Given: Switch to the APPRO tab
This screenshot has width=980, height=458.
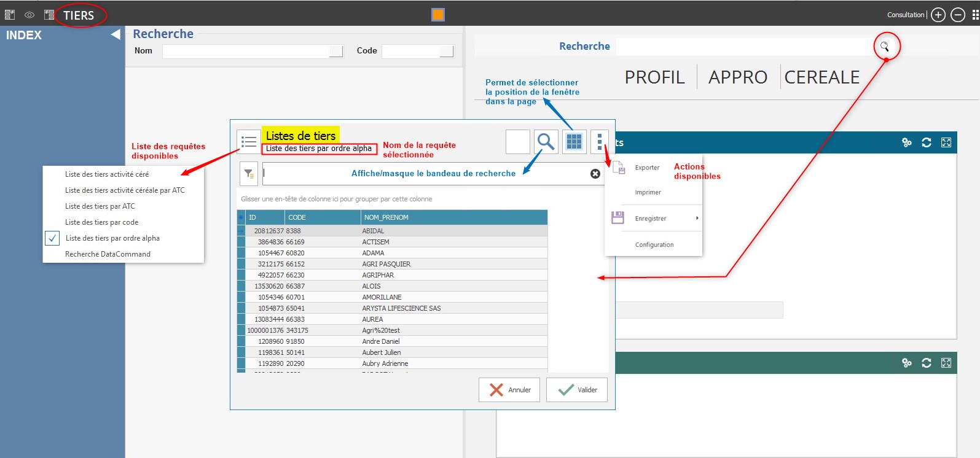Looking at the screenshot, I should (738, 77).
